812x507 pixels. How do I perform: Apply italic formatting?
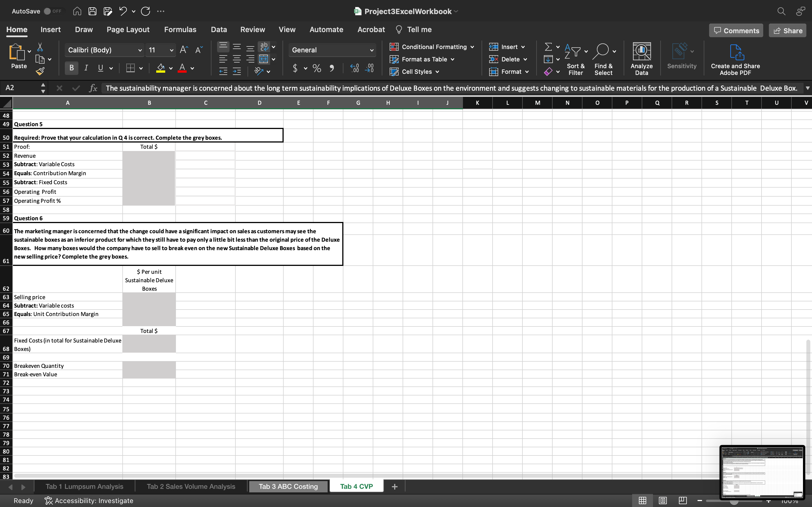click(86, 68)
